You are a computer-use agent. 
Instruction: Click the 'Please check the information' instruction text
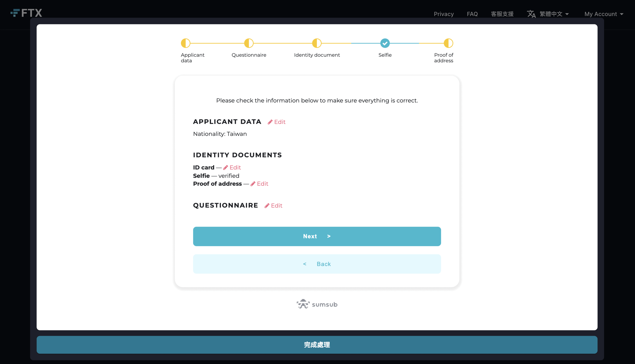click(x=317, y=101)
